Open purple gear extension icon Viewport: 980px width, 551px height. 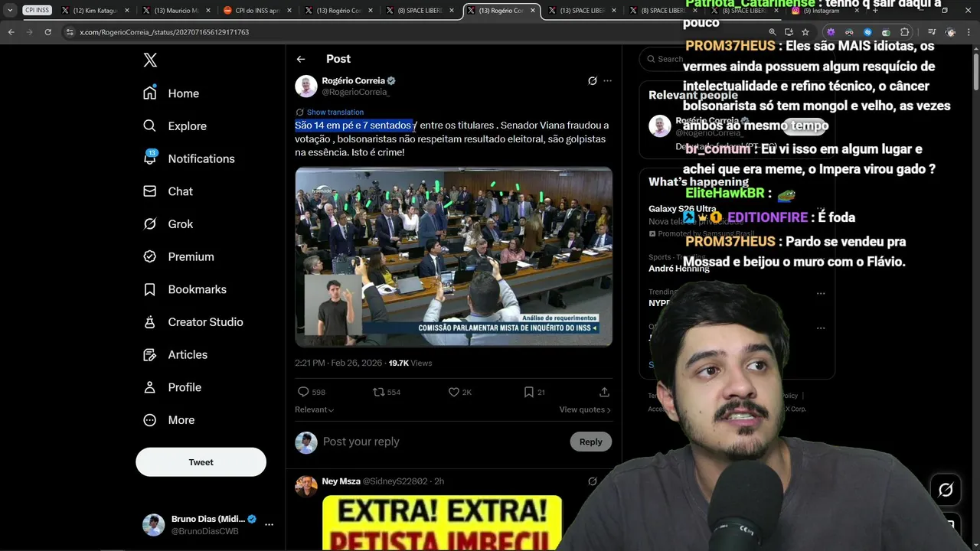[831, 32]
